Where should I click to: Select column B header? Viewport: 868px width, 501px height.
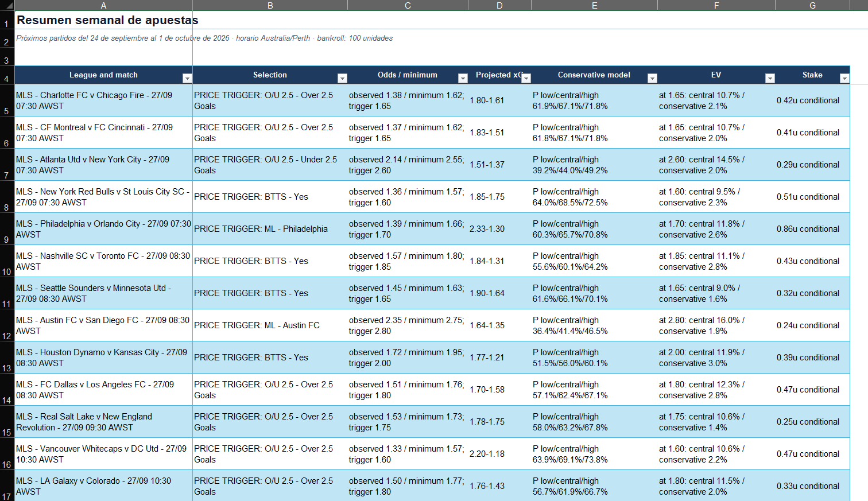coord(270,5)
